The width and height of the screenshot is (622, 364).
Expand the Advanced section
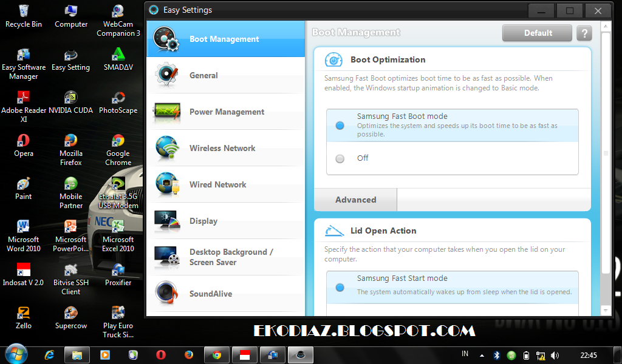tap(355, 200)
